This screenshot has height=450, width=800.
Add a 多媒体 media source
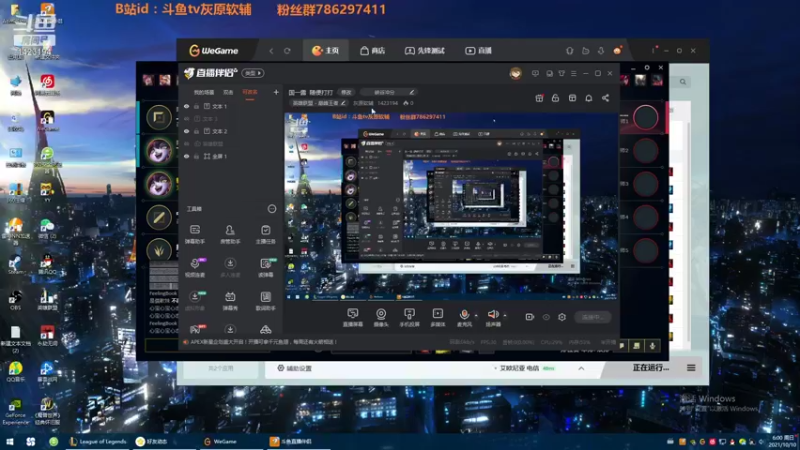tap(438, 317)
